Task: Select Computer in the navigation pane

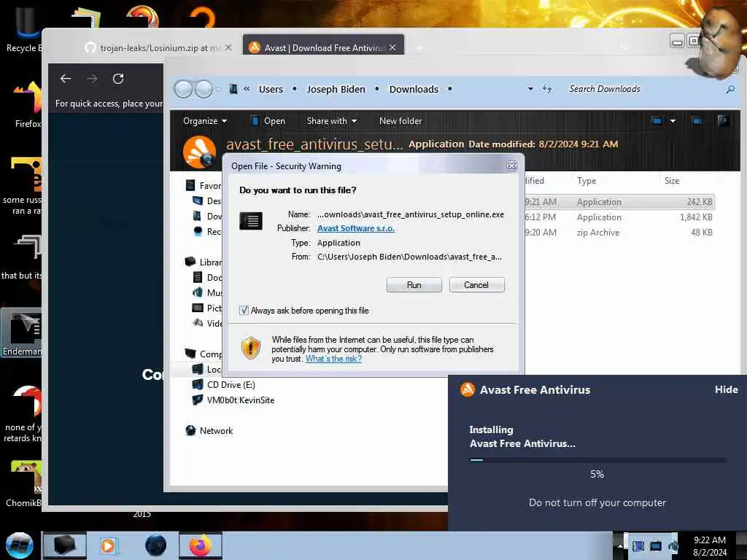Action: point(204,354)
